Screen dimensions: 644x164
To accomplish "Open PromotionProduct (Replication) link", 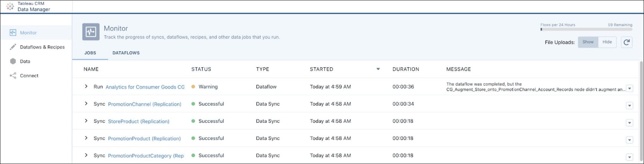I will (144, 138).
